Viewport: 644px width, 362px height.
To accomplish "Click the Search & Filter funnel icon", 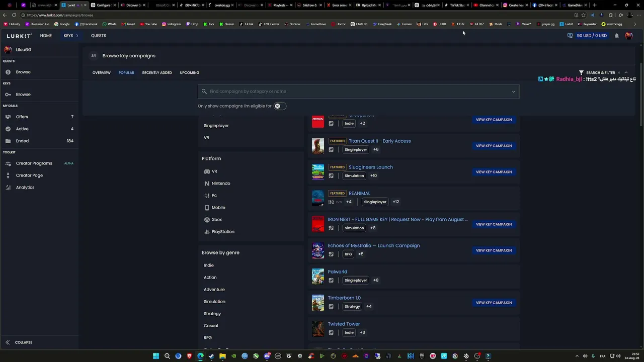I will coord(581,72).
